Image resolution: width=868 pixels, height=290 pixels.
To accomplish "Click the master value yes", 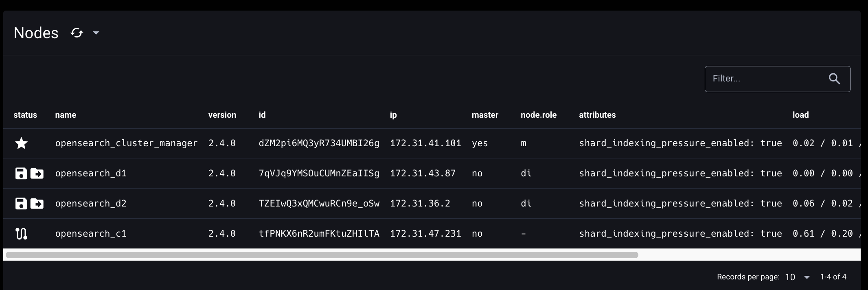I will tap(480, 143).
